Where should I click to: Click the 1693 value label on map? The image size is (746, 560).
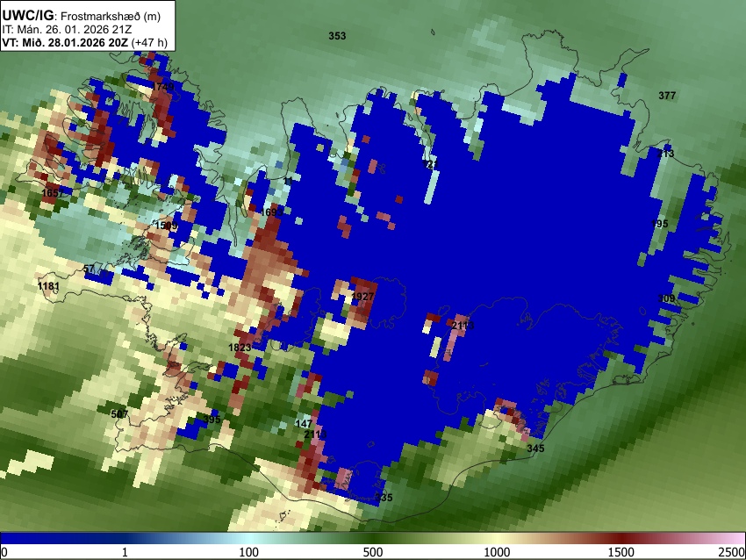click(x=272, y=212)
